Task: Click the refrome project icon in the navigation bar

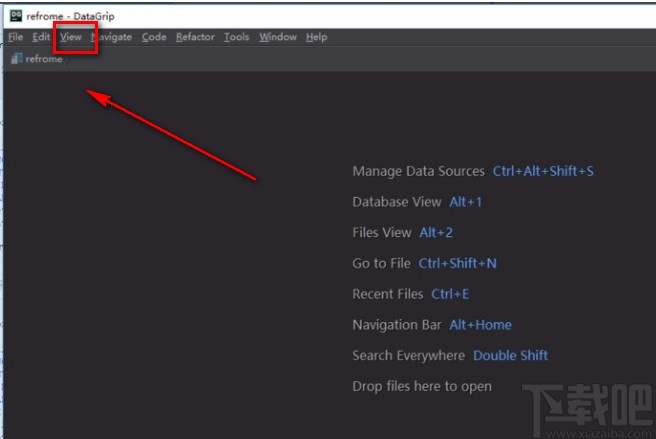Action: 17,59
